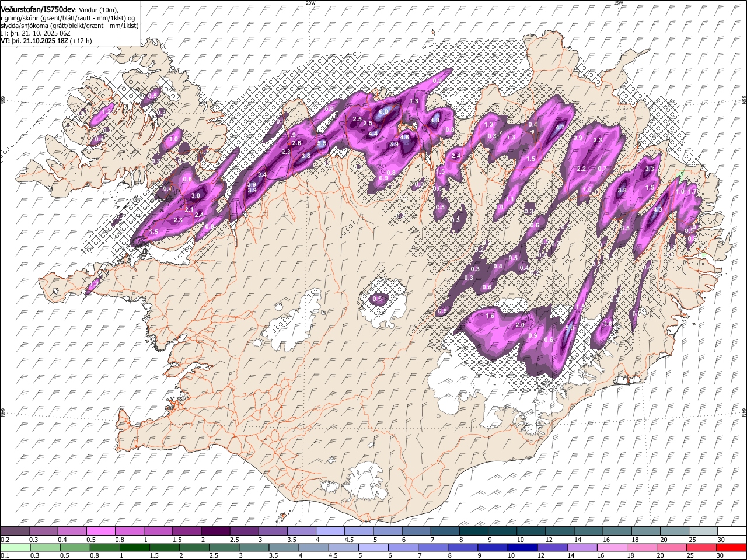Screen dimensions: 747x560
Task: Click the dark purple upper-row swatch between 2 and 2.5
Action: click(215, 531)
